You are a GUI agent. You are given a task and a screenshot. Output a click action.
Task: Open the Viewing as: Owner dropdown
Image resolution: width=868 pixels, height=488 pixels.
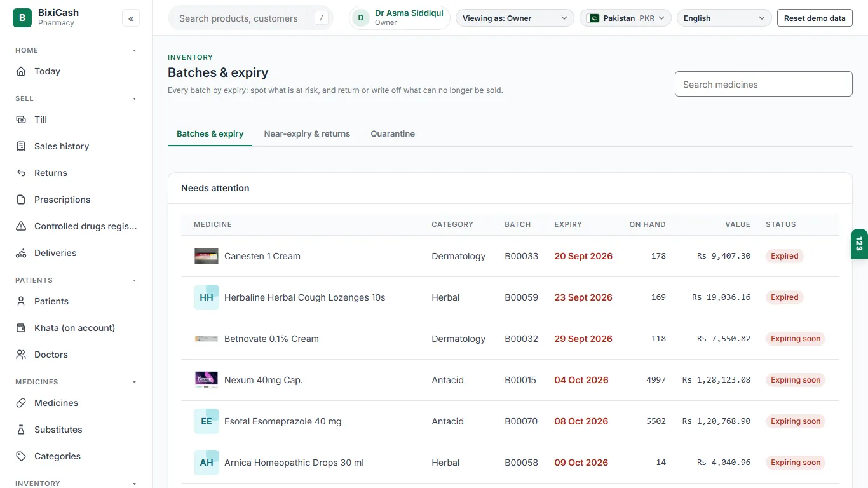point(515,18)
